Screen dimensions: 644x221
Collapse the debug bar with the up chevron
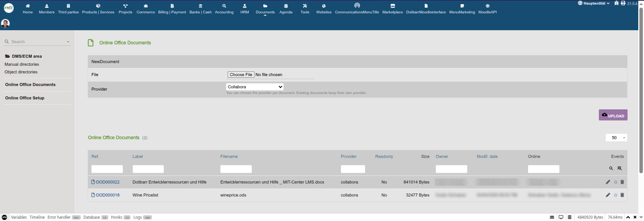point(628,217)
